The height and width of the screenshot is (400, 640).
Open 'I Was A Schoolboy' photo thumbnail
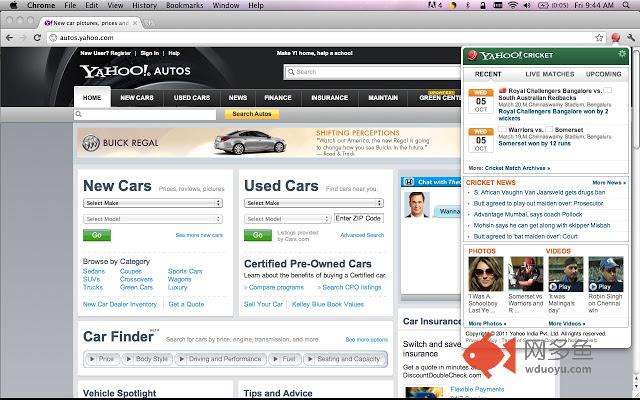tap(486, 274)
